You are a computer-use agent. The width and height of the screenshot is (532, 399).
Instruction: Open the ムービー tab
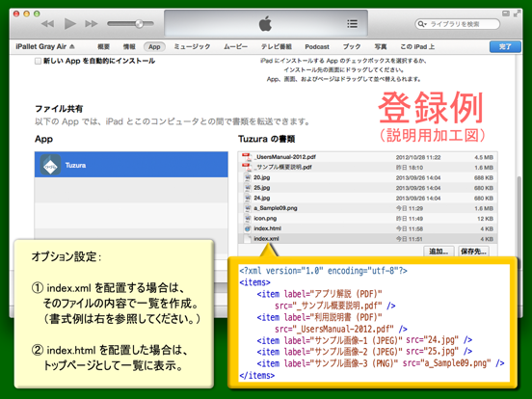click(235, 47)
